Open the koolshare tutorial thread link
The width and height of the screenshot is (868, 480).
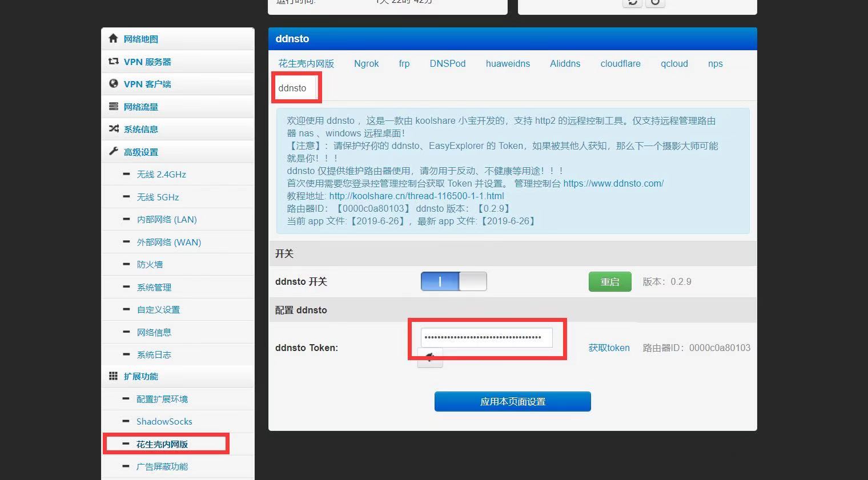coord(416,196)
